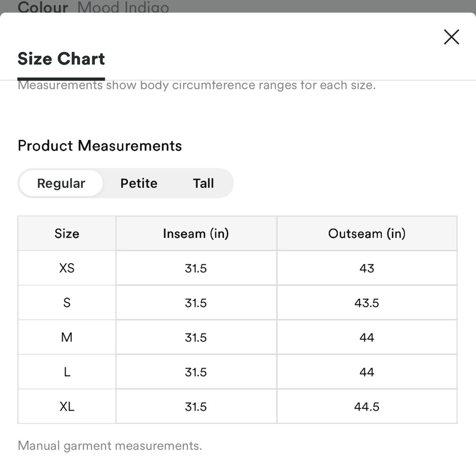Select the S size row label

click(67, 303)
